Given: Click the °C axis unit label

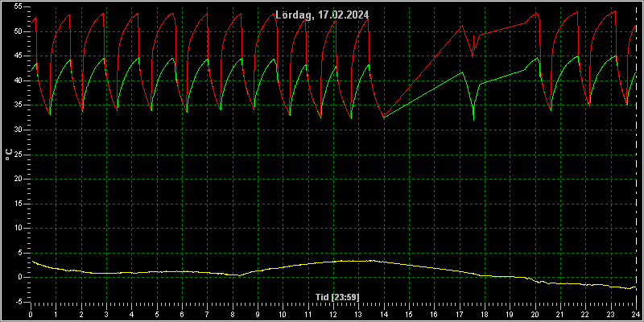Looking at the screenshot, I should 9,155.
